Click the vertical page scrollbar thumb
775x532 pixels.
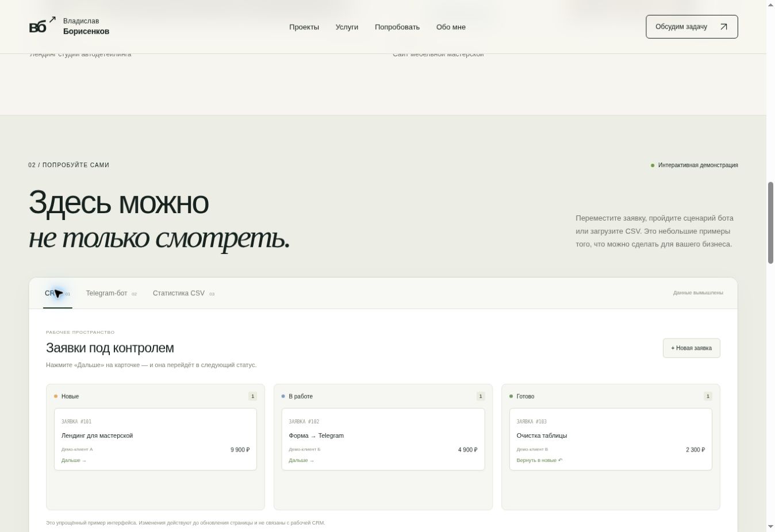pos(770,223)
